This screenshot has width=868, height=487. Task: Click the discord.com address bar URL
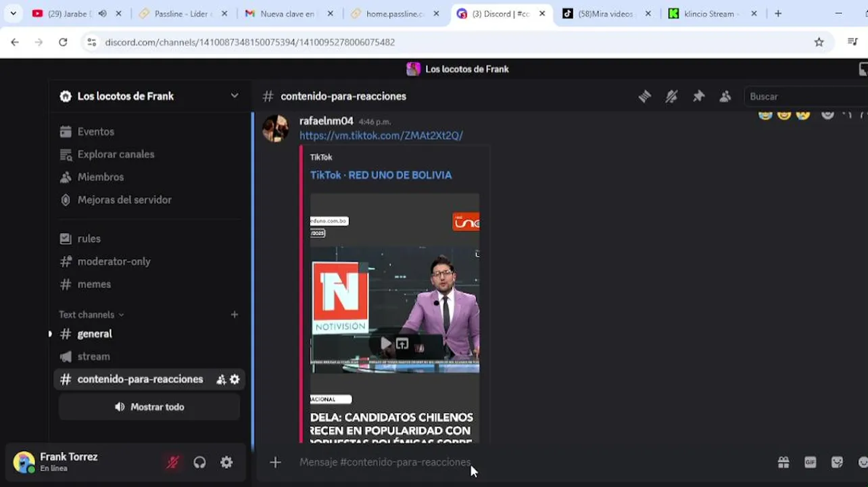(x=250, y=42)
